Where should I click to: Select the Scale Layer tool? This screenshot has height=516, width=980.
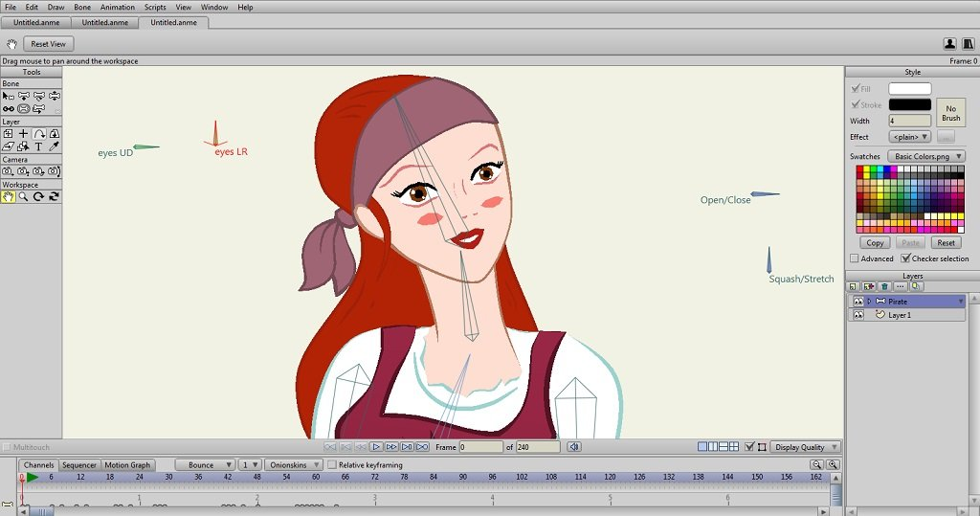(x=55, y=133)
